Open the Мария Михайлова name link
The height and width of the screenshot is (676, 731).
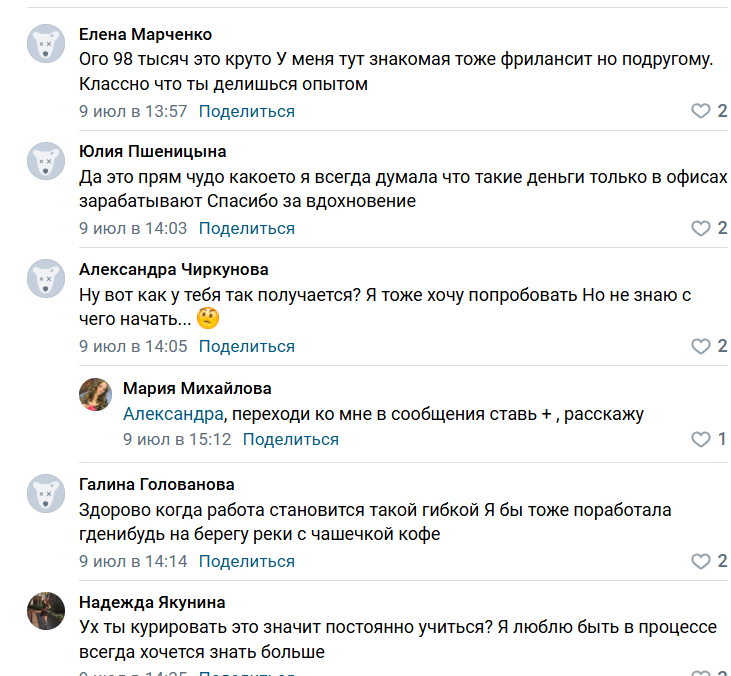tap(197, 388)
